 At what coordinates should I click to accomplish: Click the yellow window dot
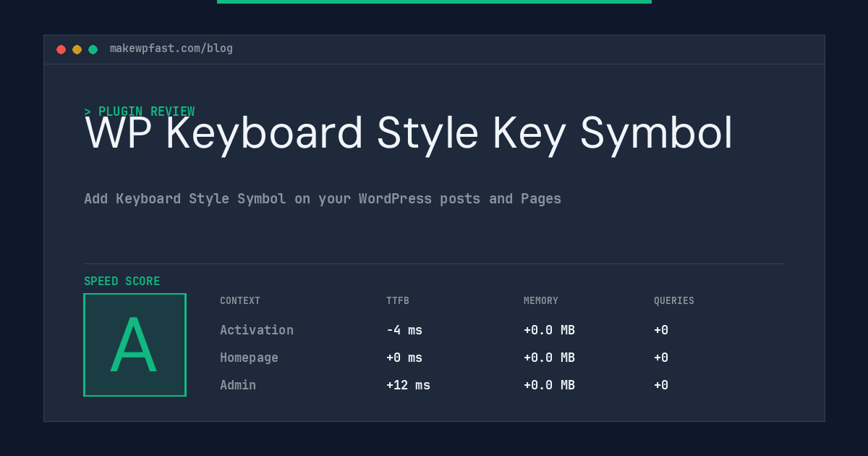click(x=77, y=49)
